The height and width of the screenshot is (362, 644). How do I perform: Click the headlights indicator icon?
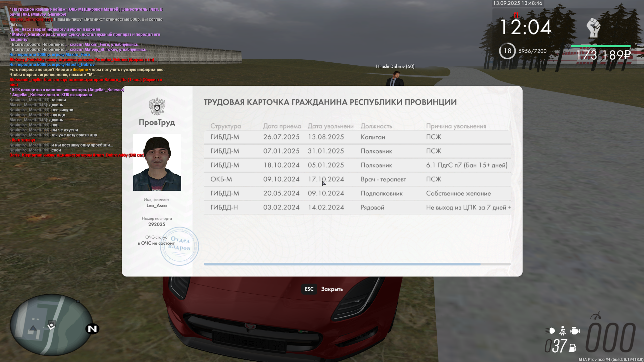550,331
